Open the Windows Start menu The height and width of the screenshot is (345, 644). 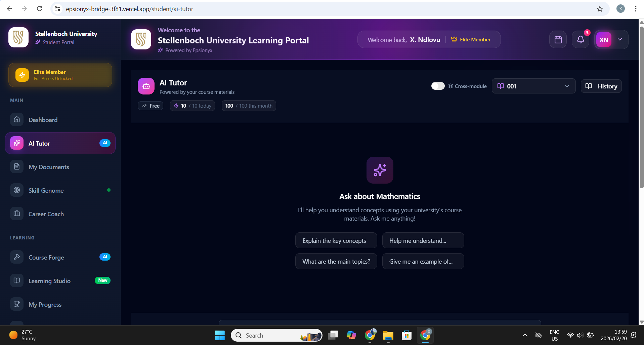220,335
